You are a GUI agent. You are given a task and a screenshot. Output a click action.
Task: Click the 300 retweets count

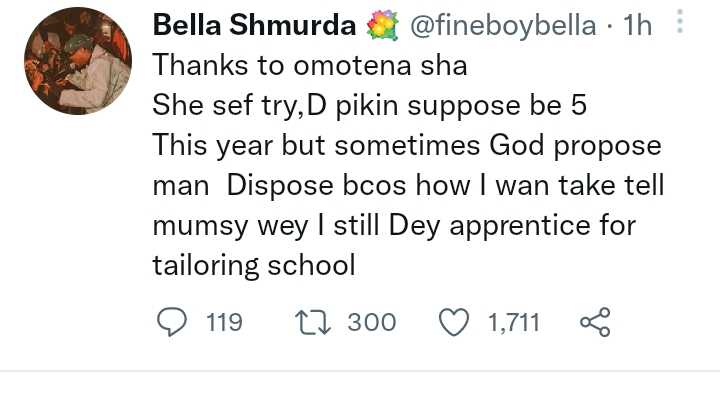click(372, 322)
